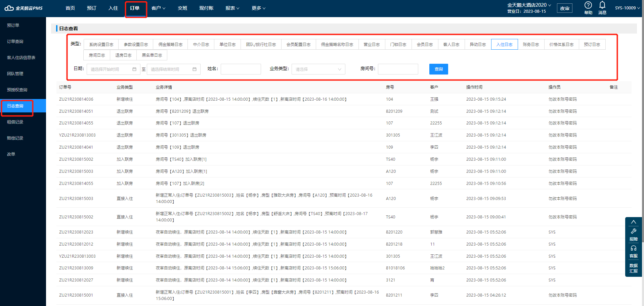Screen dimensions: 644x306
Task: Open 数据汇报 in floating panel
Action: point(634,268)
